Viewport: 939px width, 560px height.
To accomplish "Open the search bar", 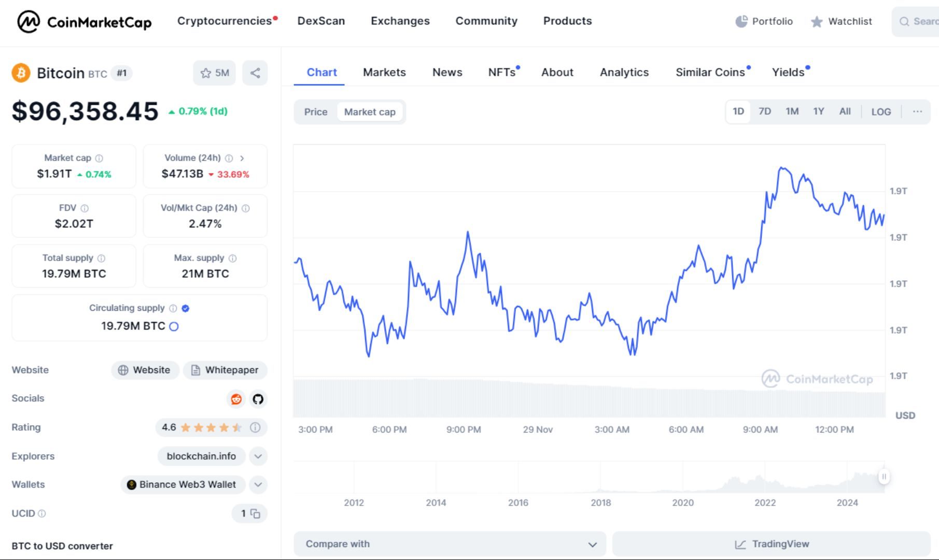I will [921, 22].
